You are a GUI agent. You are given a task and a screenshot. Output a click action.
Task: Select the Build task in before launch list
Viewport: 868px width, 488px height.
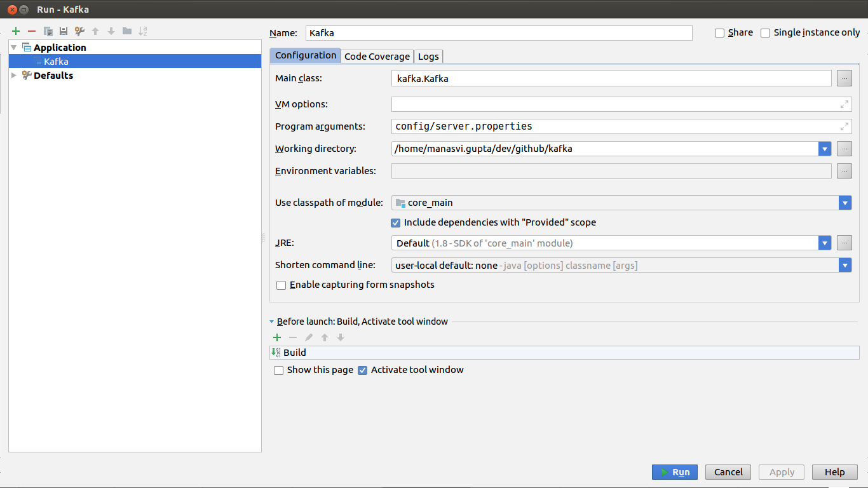(x=564, y=353)
